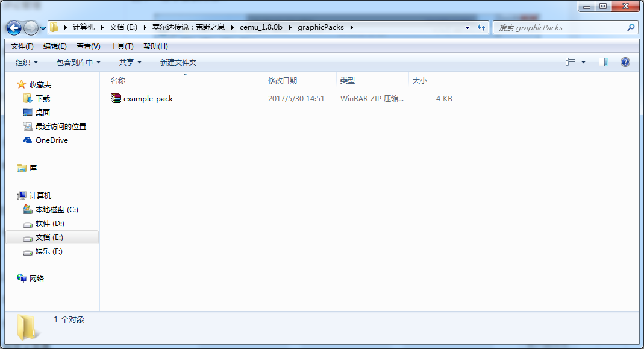Click the 本地磁盘 (C:) drive icon
Image resolution: width=644 pixels, height=349 pixels.
tap(28, 209)
